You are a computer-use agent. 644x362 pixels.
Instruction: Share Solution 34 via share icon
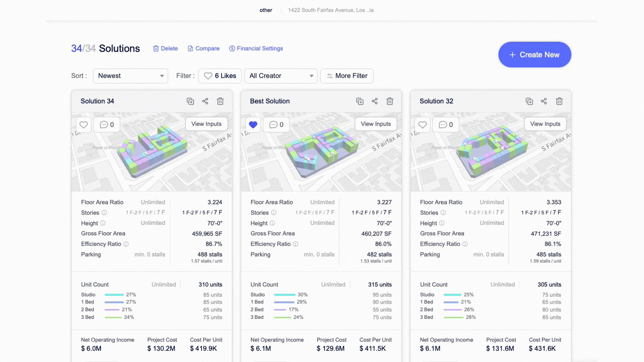point(205,101)
